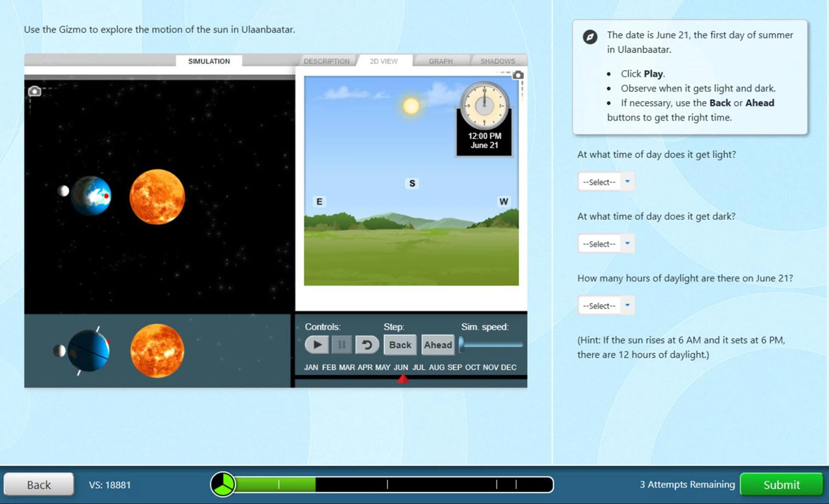
Task: Click NOV on the month timeline
Action: [491, 367]
